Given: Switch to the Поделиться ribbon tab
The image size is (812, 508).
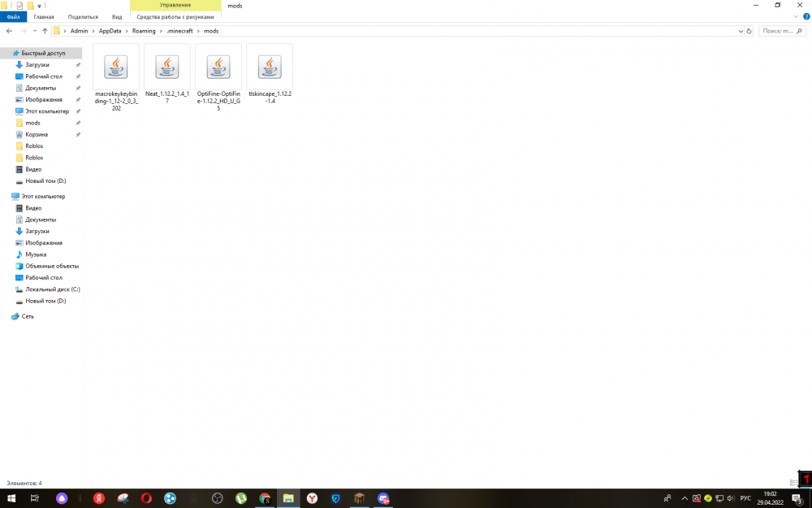Looking at the screenshot, I should coord(83,17).
